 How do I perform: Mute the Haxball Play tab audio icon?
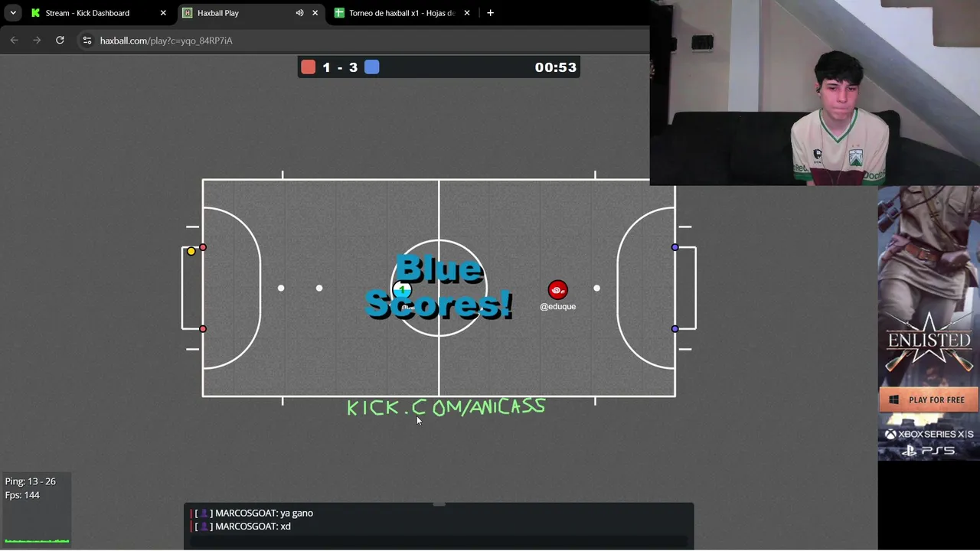coord(299,13)
